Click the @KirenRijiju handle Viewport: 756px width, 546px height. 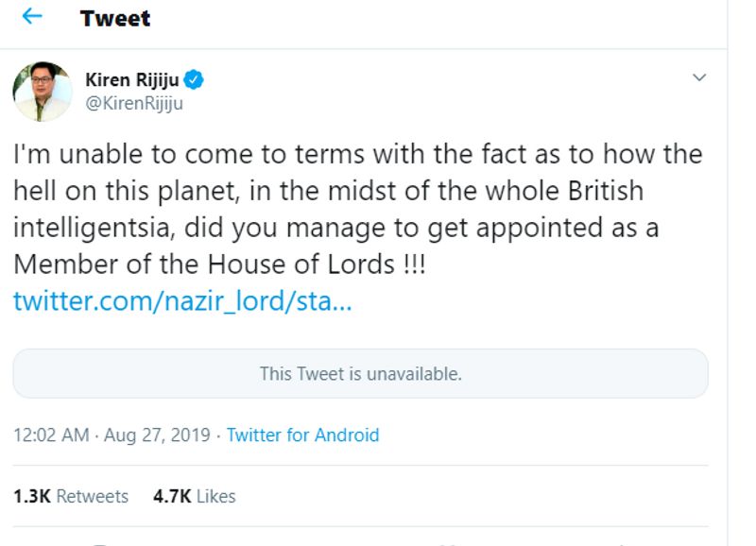[134, 104]
